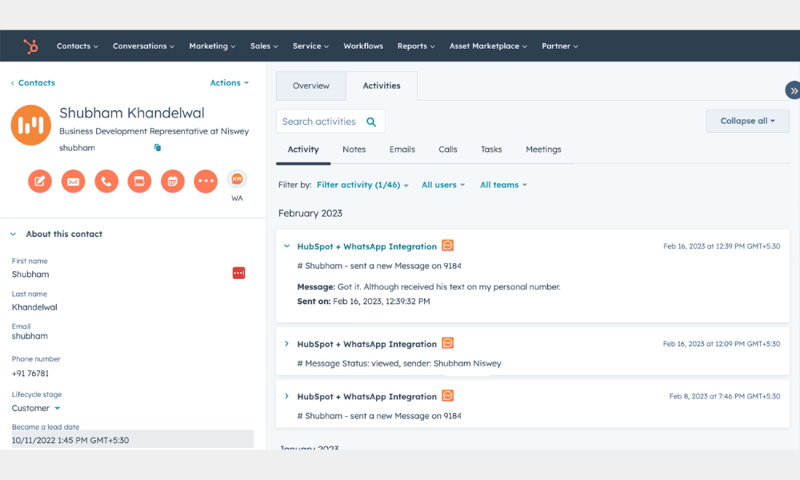Screen dimensions: 800x480
Task: Open the integration title on the 12:09 PM activity
Action: [367, 344]
